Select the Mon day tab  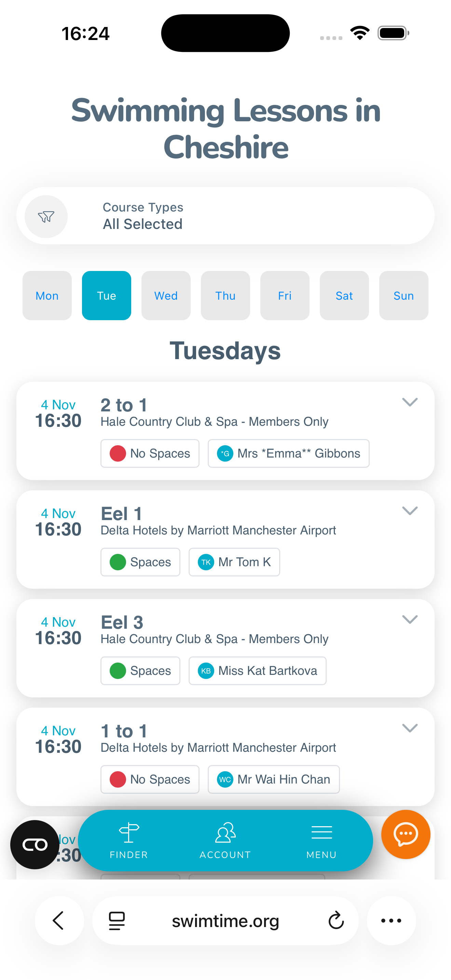click(47, 296)
